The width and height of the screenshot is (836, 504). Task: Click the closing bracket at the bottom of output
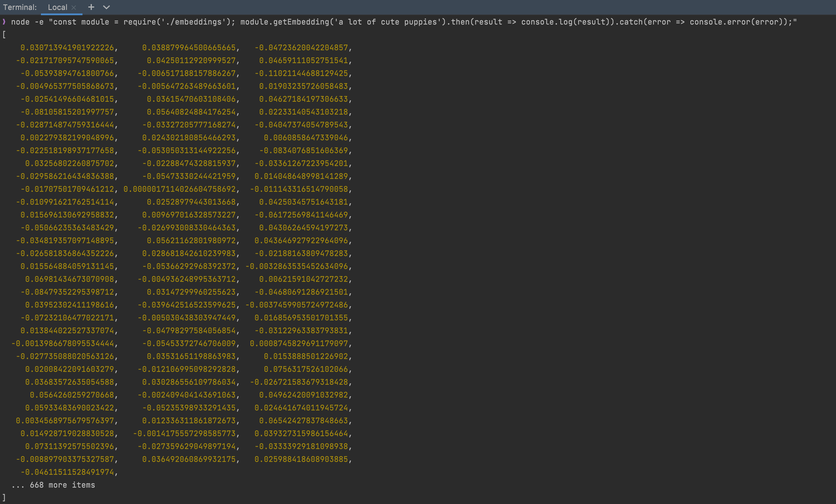click(4, 498)
